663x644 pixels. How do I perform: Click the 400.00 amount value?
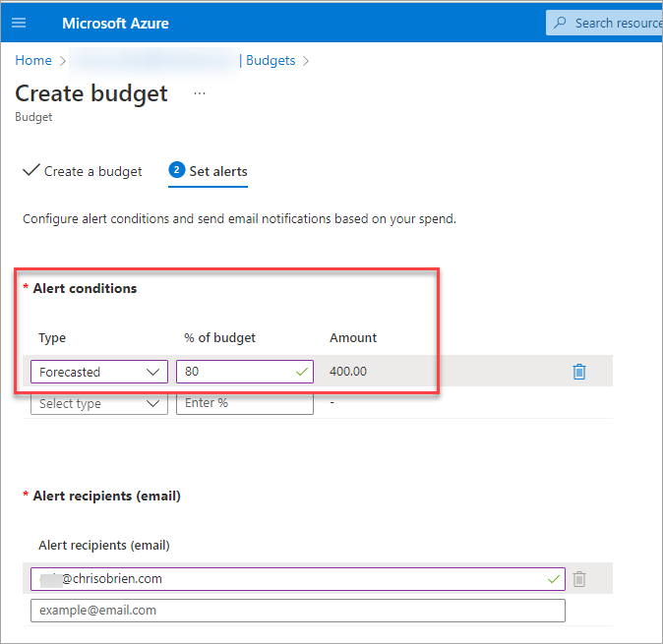pyautogui.click(x=349, y=372)
